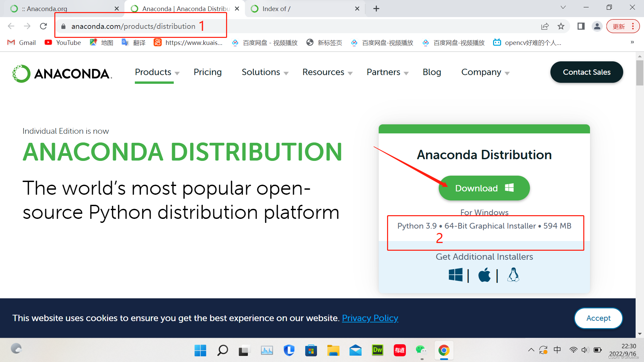644x362 pixels.
Task: Click the Linux penguin installer icon
Action: [513, 275]
